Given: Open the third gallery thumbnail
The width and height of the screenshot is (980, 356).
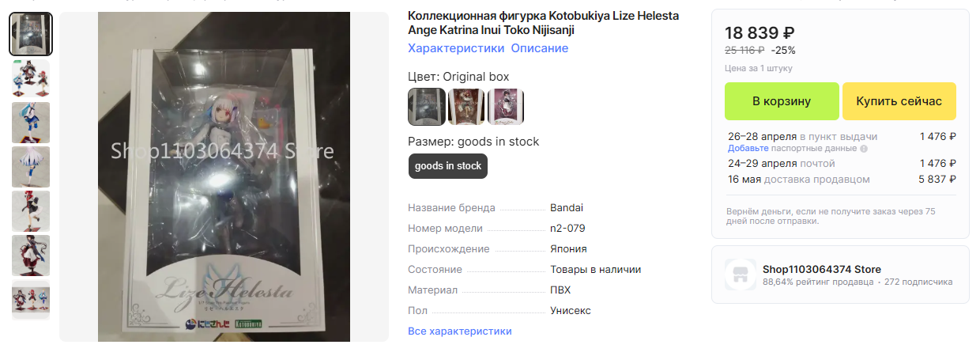Looking at the screenshot, I should coord(31,123).
